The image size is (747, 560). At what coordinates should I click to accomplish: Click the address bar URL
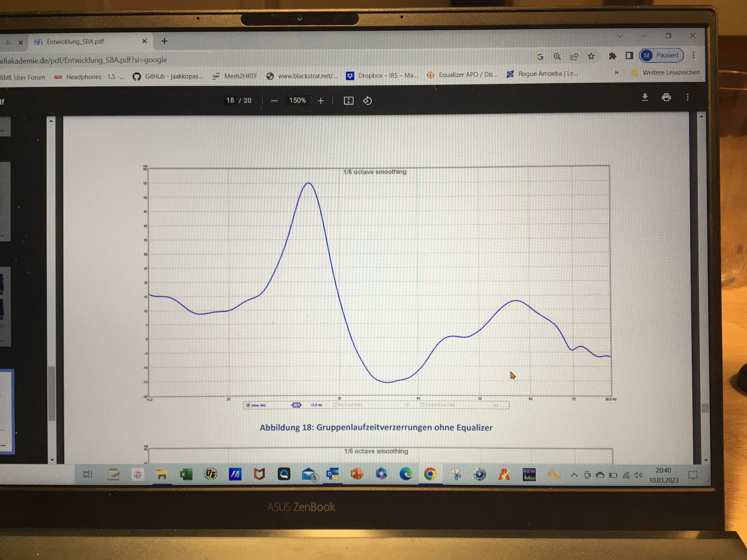[83, 60]
